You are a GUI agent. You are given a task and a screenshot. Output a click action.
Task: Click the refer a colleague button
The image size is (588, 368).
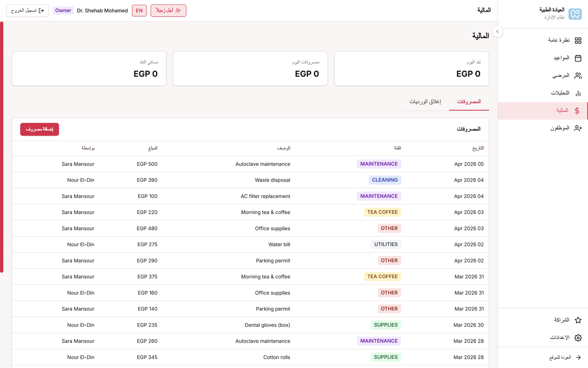pyautogui.click(x=168, y=11)
